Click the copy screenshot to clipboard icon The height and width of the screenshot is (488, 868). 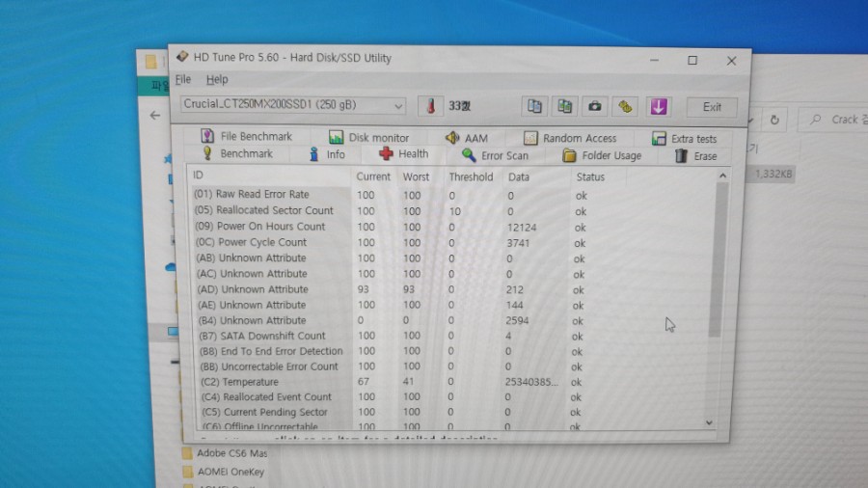564,106
